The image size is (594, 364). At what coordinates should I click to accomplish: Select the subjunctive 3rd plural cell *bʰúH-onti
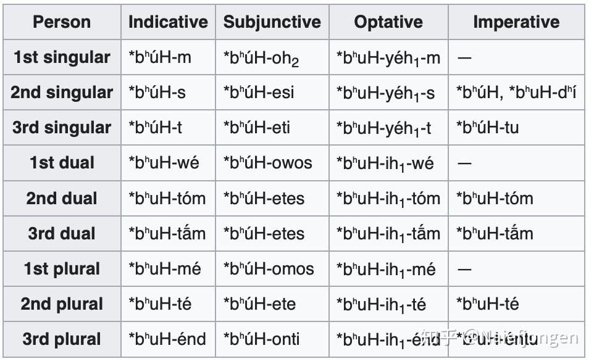click(x=262, y=339)
